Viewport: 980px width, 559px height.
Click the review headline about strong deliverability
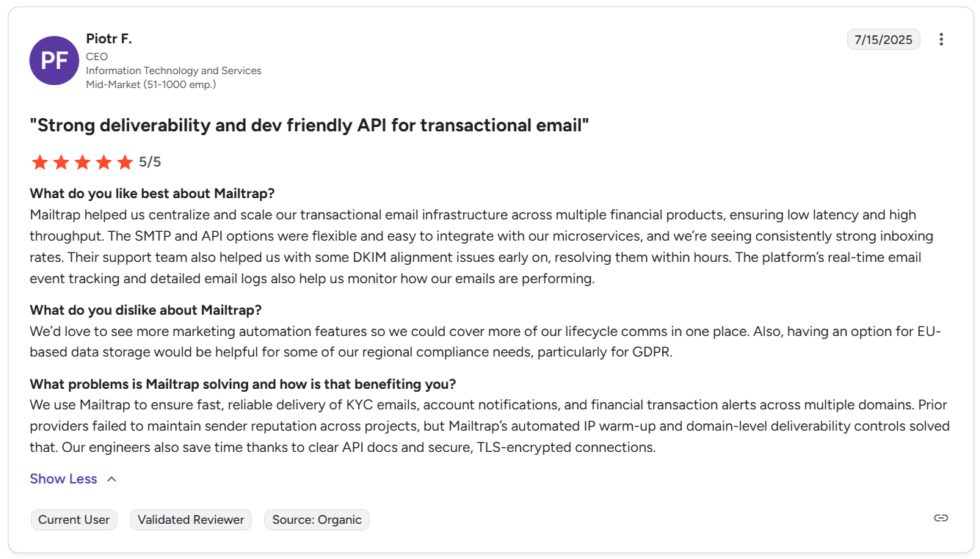[x=308, y=125]
